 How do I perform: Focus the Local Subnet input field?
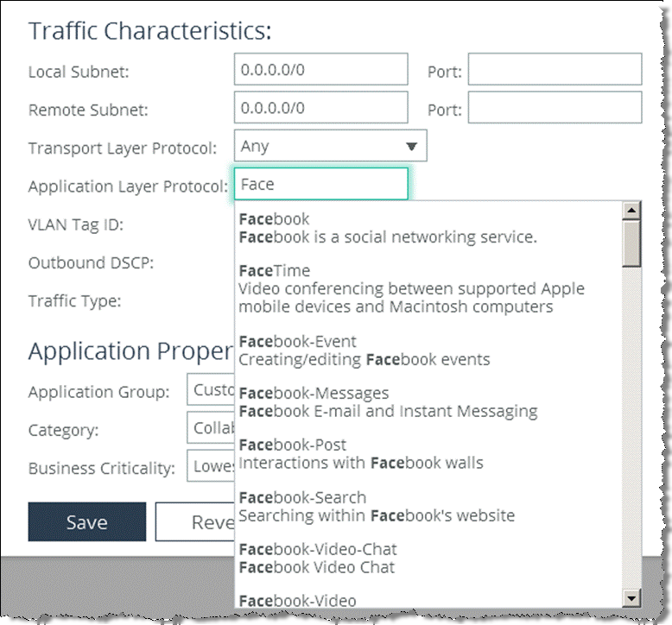click(x=321, y=69)
